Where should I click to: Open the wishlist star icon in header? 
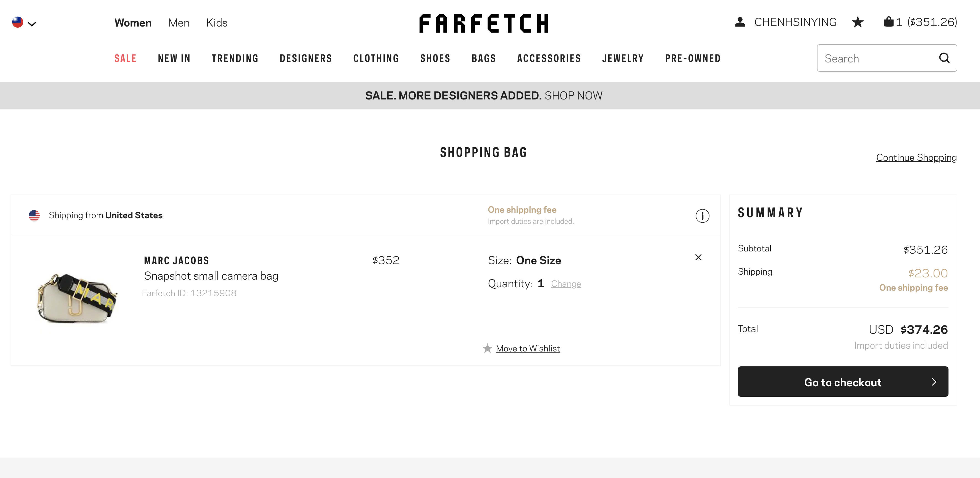(858, 22)
